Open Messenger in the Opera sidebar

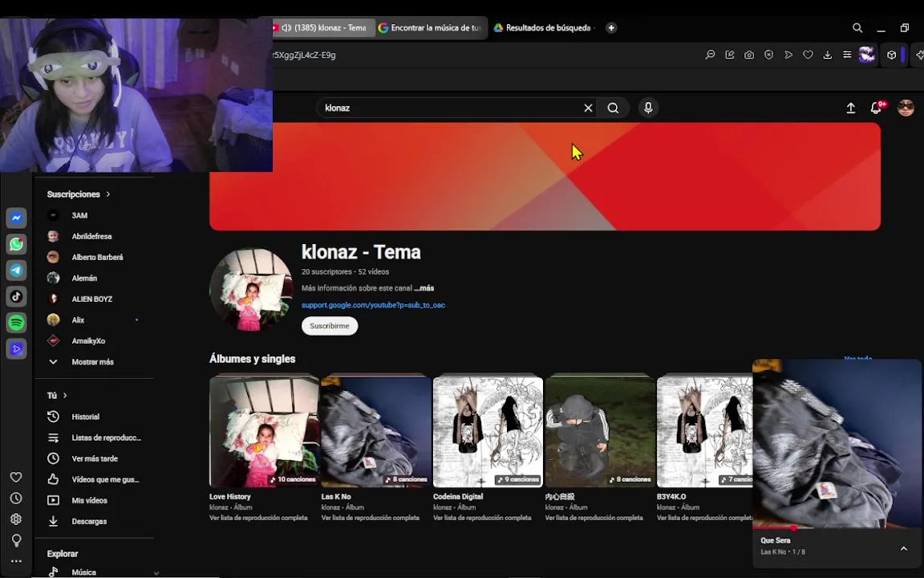(17, 218)
